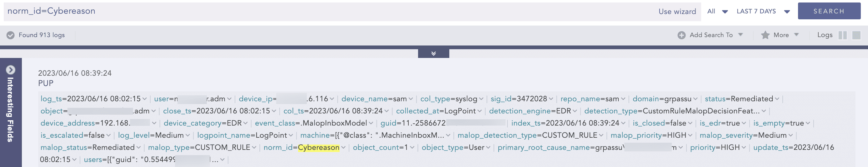Image resolution: width=868 pixels, height=167 pixels.
Task: Open the Use wizard link
Action: [x=677, y=12]
